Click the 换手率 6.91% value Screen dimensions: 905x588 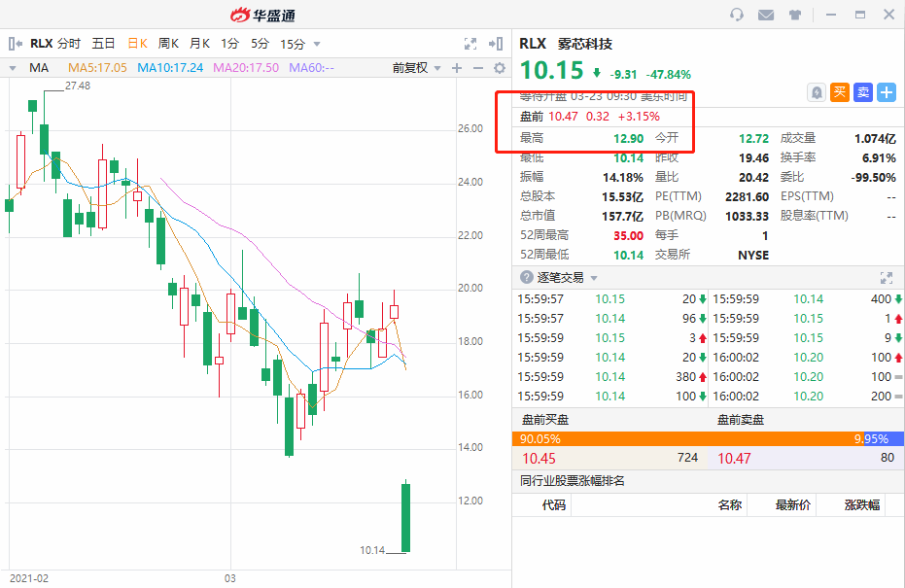(x=879, y=158)
